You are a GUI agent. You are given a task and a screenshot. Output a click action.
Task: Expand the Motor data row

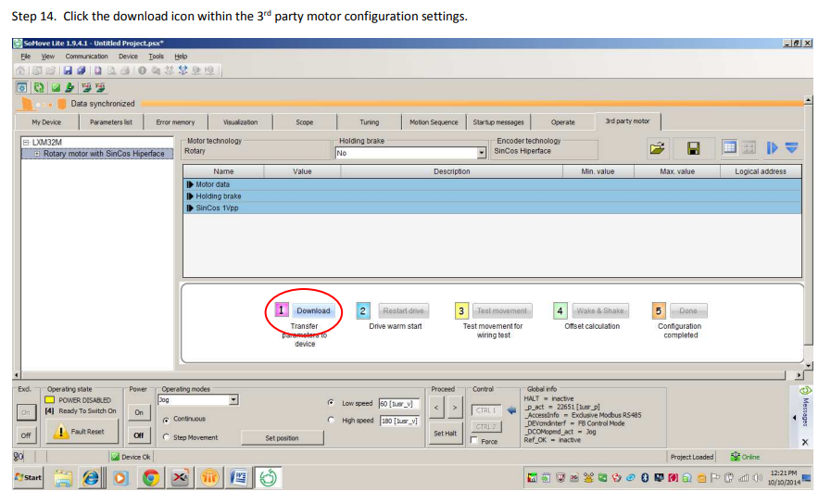click(x=190, y=184)
